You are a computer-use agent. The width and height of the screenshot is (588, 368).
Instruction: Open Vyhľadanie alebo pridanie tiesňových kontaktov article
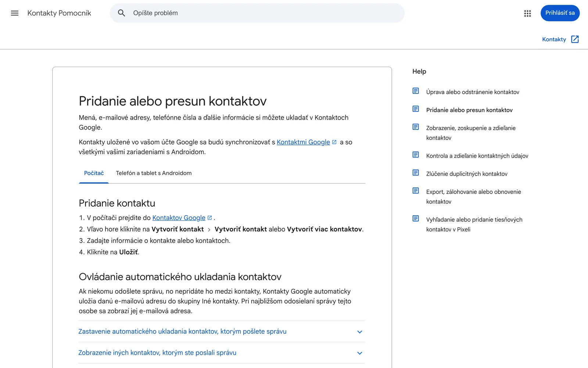coord(474,224)
